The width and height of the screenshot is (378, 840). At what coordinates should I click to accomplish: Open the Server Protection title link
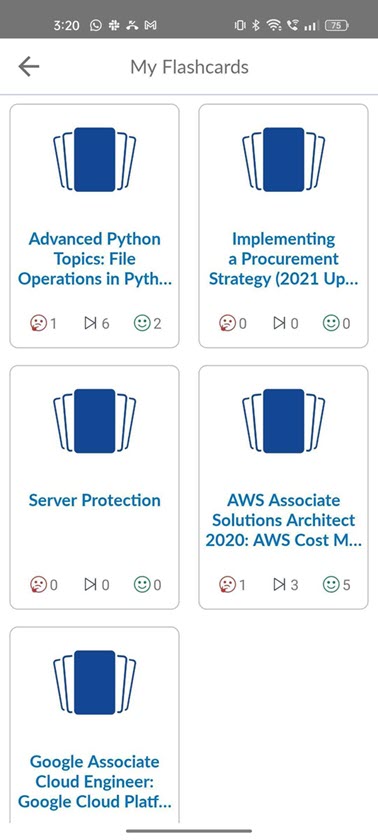tap(95, 500)
